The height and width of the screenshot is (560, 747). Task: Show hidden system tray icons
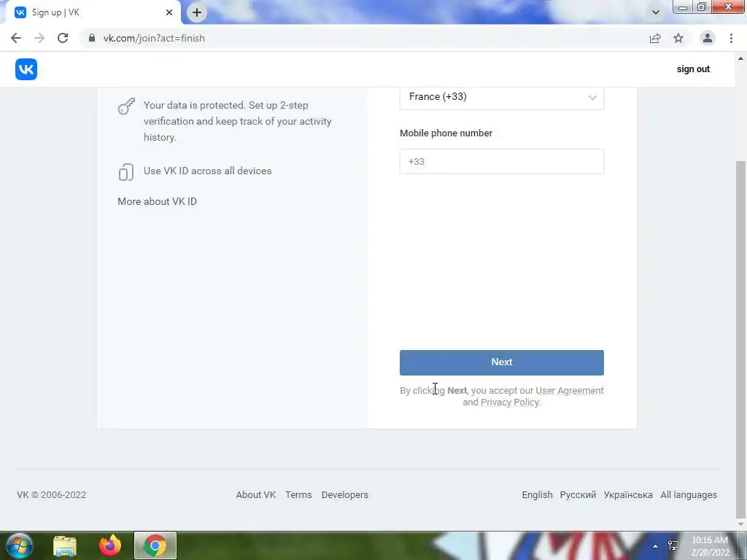pos(656,546)
